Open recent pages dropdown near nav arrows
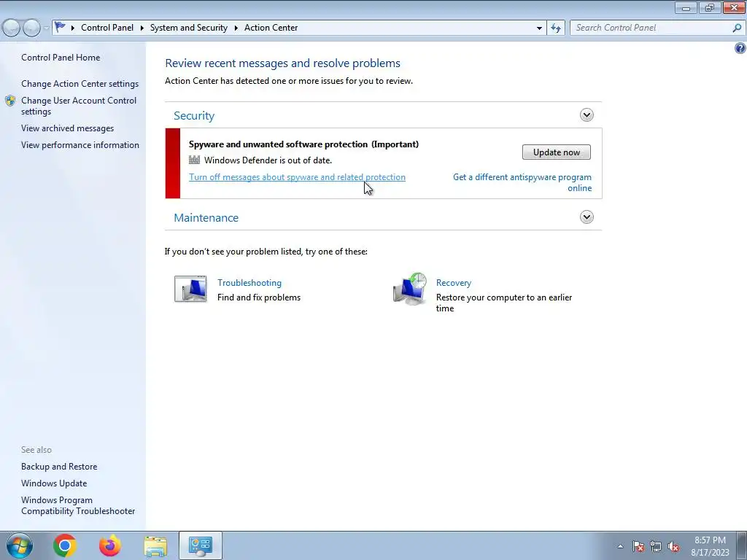The image size is (747, 560). [x=46, y=28]
